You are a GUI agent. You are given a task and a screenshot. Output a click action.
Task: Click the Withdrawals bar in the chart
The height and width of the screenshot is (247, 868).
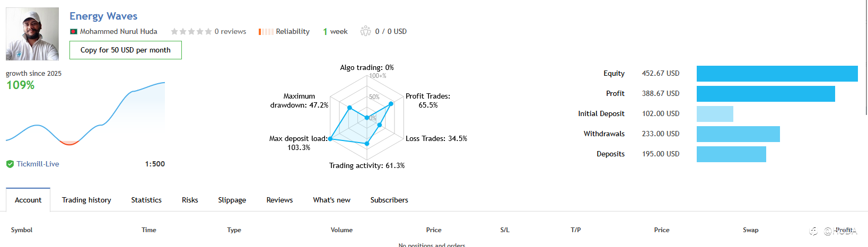[738, 134]
